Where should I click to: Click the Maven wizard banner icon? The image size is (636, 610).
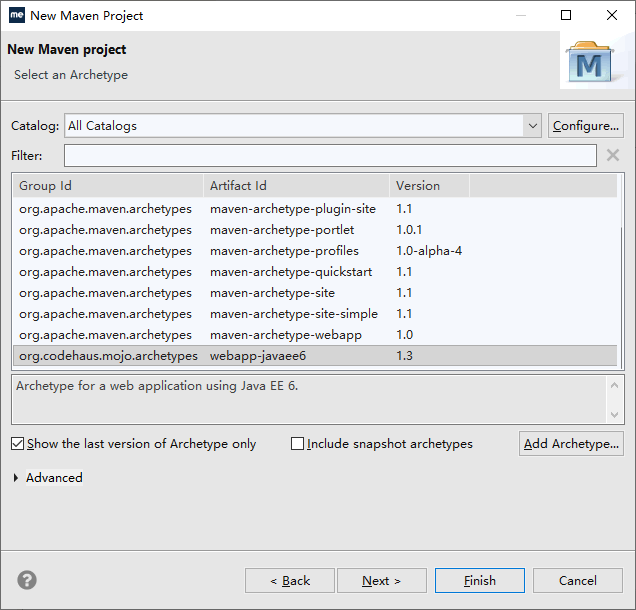[594, 63]
